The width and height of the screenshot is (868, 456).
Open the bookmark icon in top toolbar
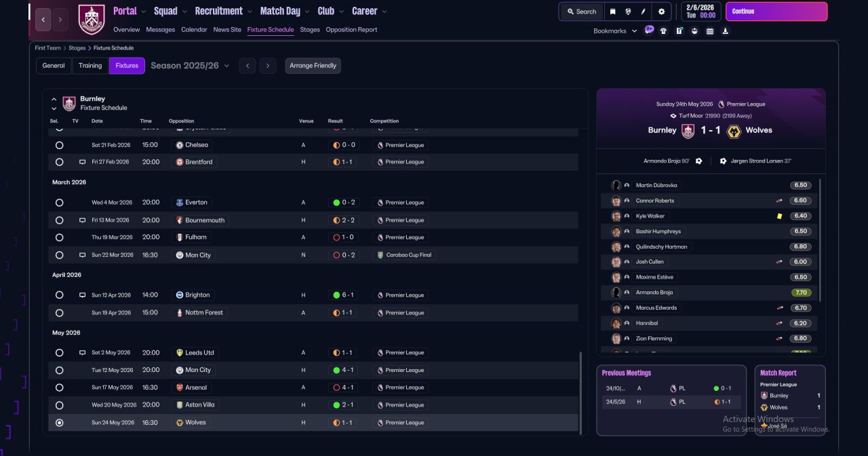point(612,12)
